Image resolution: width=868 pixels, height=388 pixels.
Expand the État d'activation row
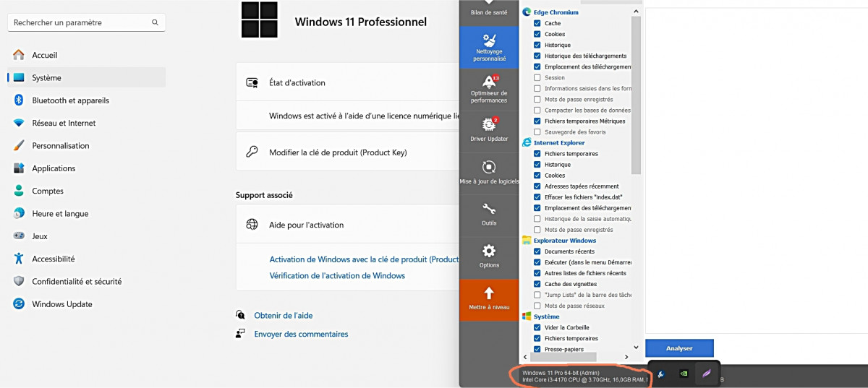point(347,83)
